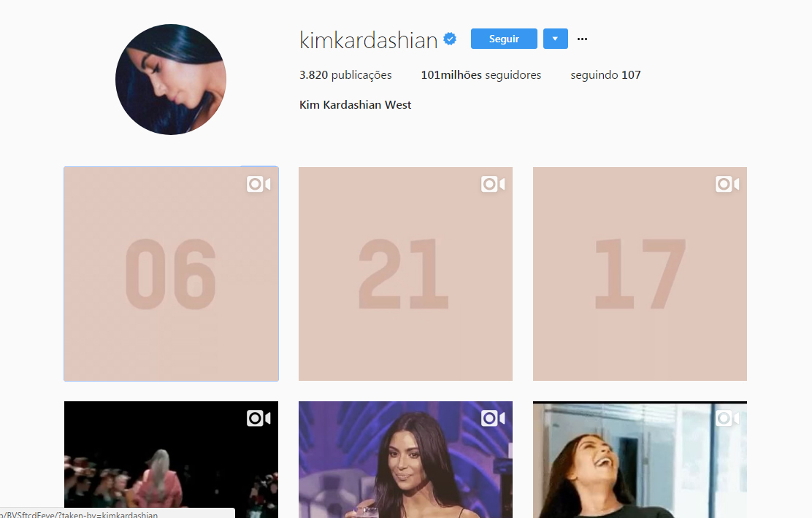
Task: Click video icon on the 17 post
Action: [x=727, y=185]
